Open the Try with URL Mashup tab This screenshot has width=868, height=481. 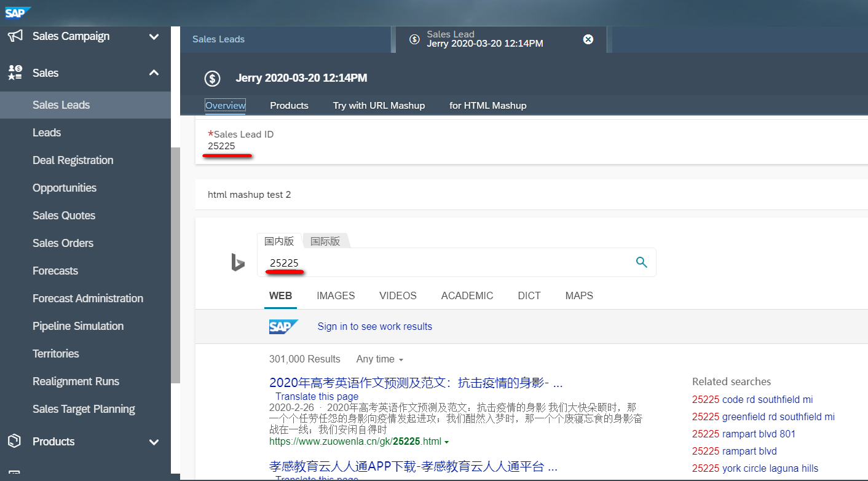pos(379,106)
